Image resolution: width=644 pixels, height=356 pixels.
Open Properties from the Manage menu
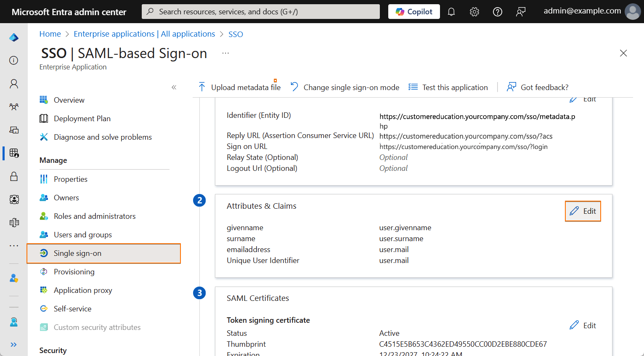point(71,179)
